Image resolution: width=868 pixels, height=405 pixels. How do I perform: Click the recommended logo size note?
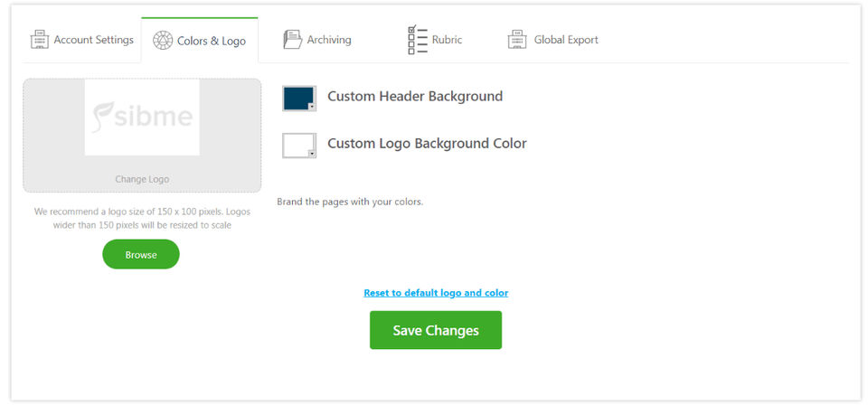coord(142,219)
